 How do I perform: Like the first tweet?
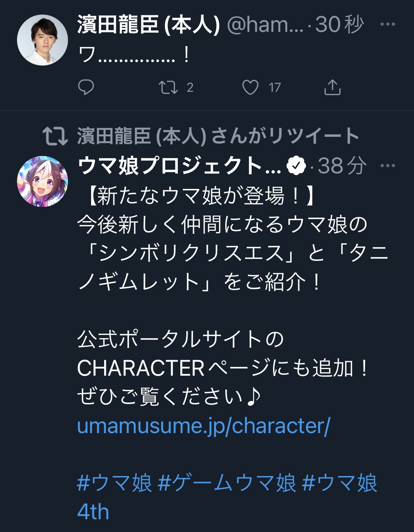(250, 87)
